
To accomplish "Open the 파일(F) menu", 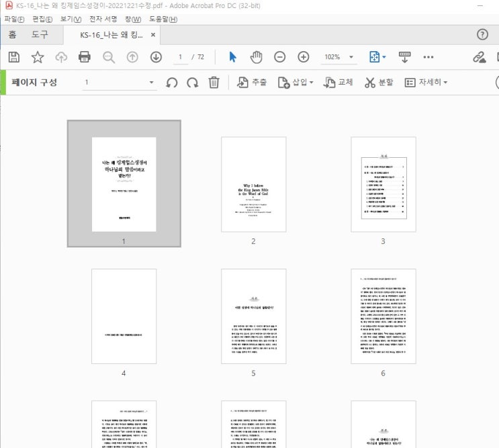I will [x=14, y=19].
